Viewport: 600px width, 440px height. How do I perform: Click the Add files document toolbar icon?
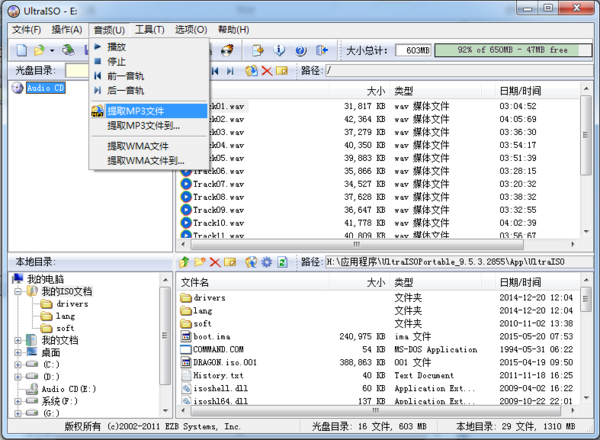(x=258, y=50)
